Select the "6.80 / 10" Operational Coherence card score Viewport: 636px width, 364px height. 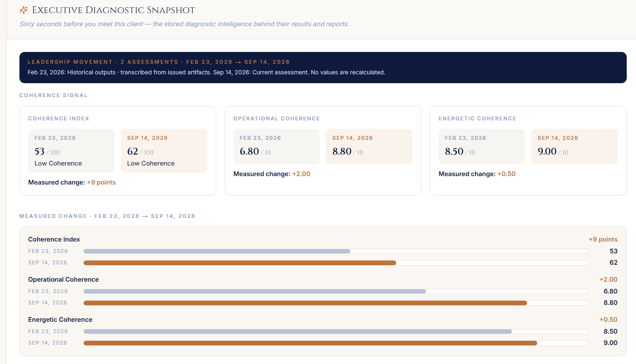point(255,152)
